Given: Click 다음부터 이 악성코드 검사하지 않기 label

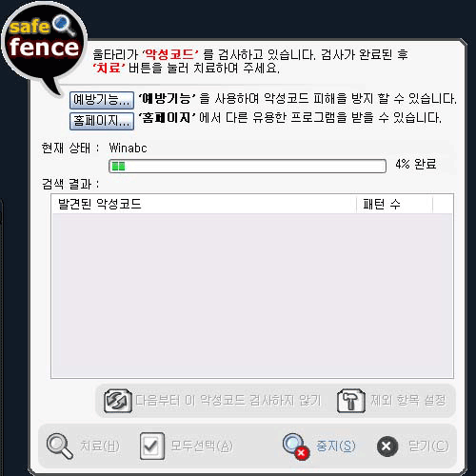Looking at the screenshot, I should (x=228, y=401).
